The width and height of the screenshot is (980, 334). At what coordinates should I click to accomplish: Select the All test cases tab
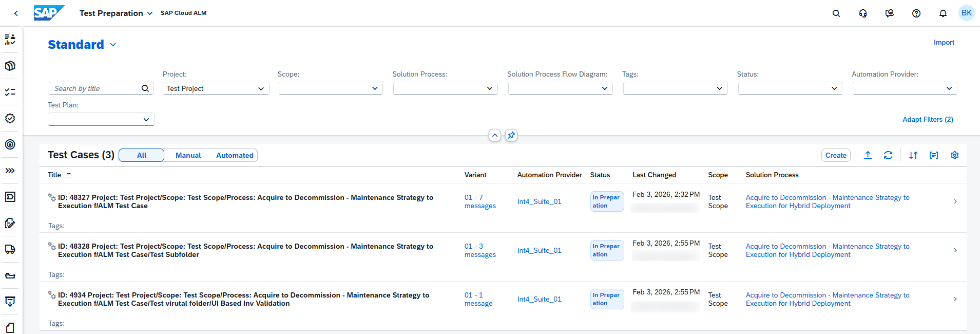pos(142,155)
